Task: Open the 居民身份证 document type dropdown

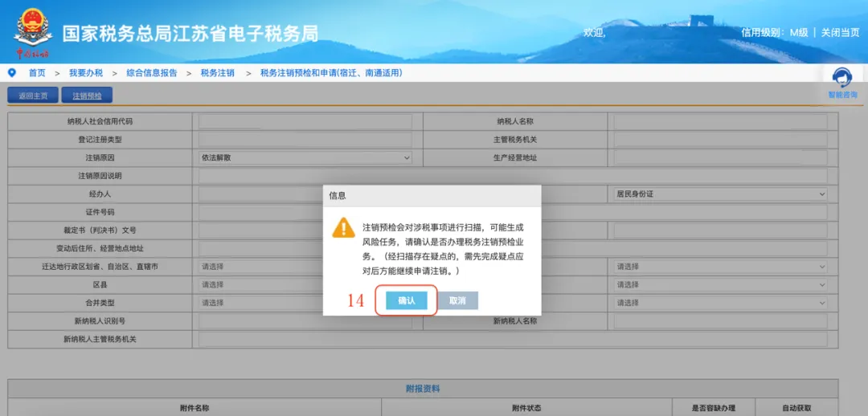Action: tap(720, 194)
